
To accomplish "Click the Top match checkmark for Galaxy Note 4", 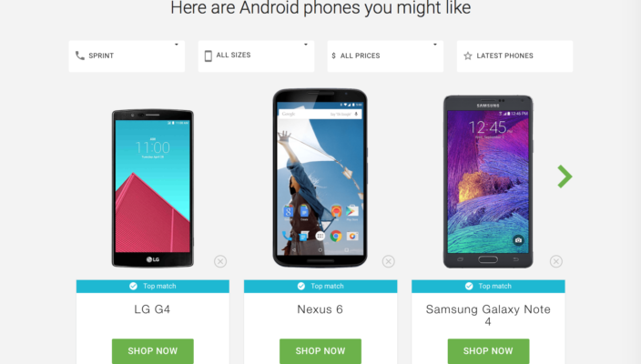I will pos(469,286).
